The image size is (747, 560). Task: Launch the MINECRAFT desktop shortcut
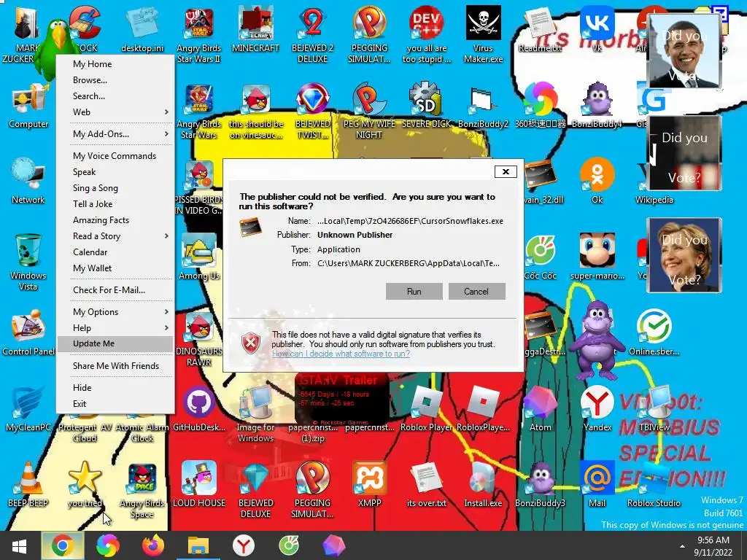tap(255, 29)
